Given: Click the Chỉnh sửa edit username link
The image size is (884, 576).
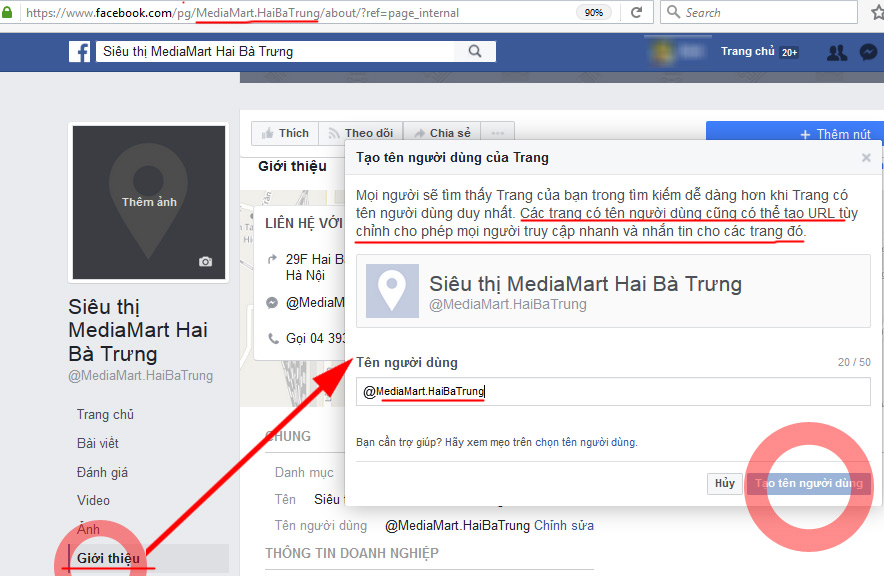Looking at the screenshot, I should coord(563,525).
